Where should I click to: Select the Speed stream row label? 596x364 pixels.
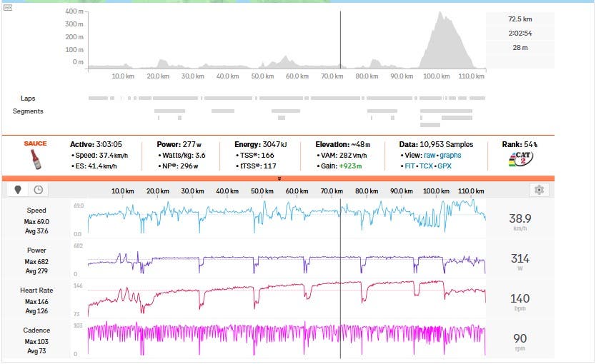point(36,211)
